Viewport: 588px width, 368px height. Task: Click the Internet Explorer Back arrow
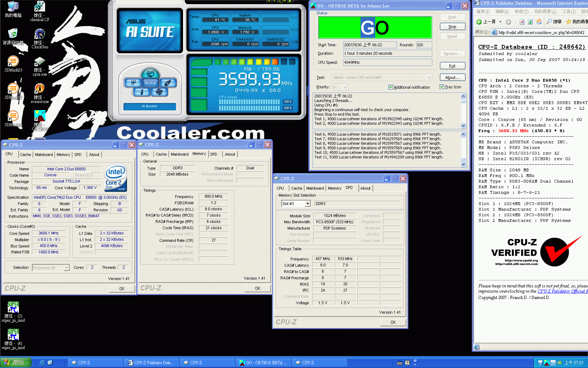click(479, 22)
